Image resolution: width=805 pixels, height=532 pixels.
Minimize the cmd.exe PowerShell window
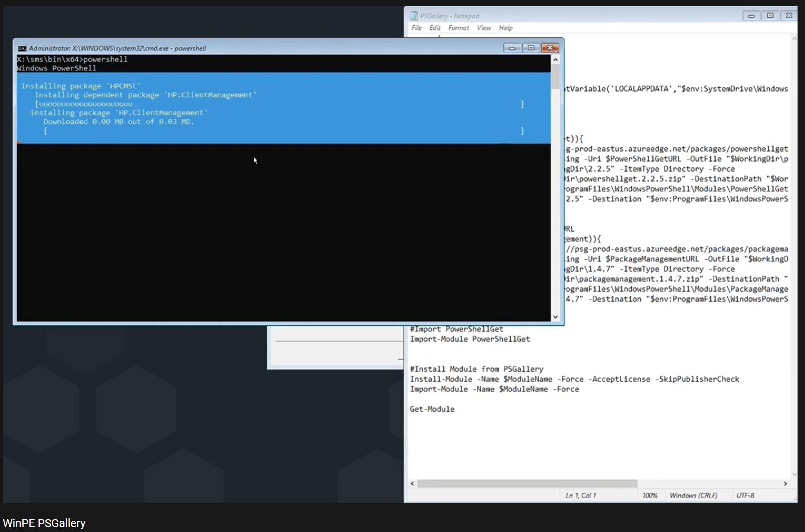(x=512, y=48)
